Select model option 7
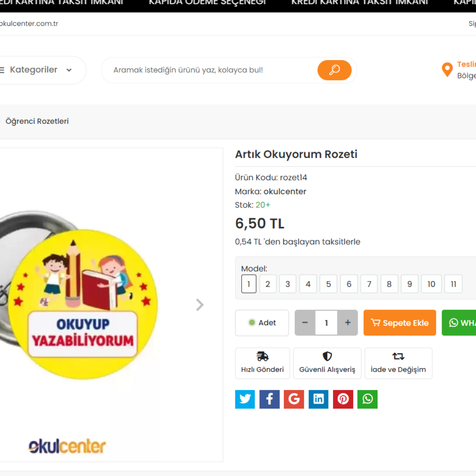The width and height of the screenshot is (476, 476). (x=369, y=284)
